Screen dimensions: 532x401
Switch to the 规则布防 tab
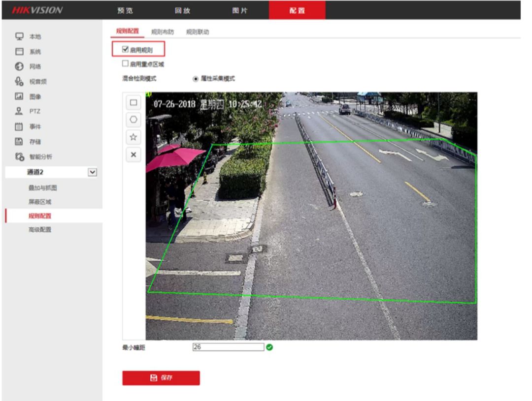tap(162, 32)
